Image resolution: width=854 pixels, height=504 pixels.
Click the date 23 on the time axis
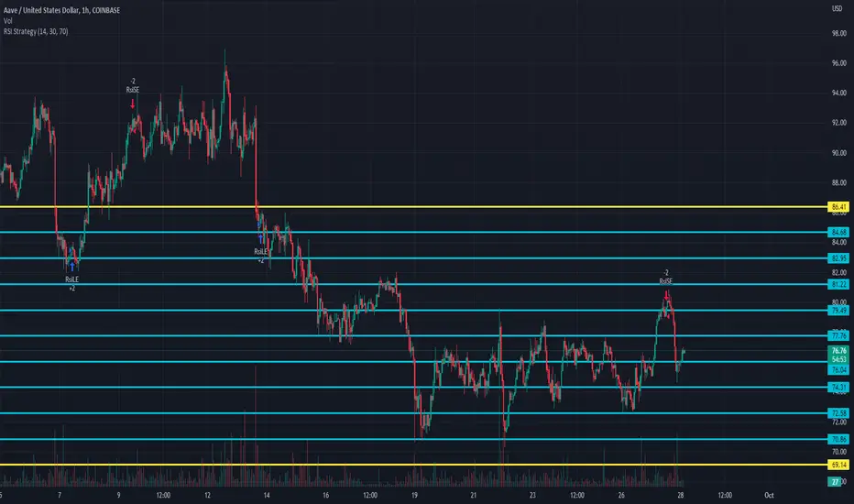click(x=532, y=495)
